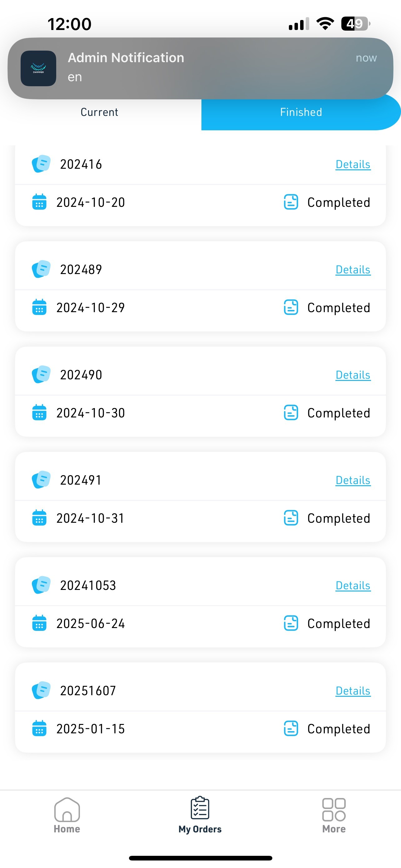Tap the status icon for the 2024-10-29 order

pyautogui.click(x=291, y=307)
